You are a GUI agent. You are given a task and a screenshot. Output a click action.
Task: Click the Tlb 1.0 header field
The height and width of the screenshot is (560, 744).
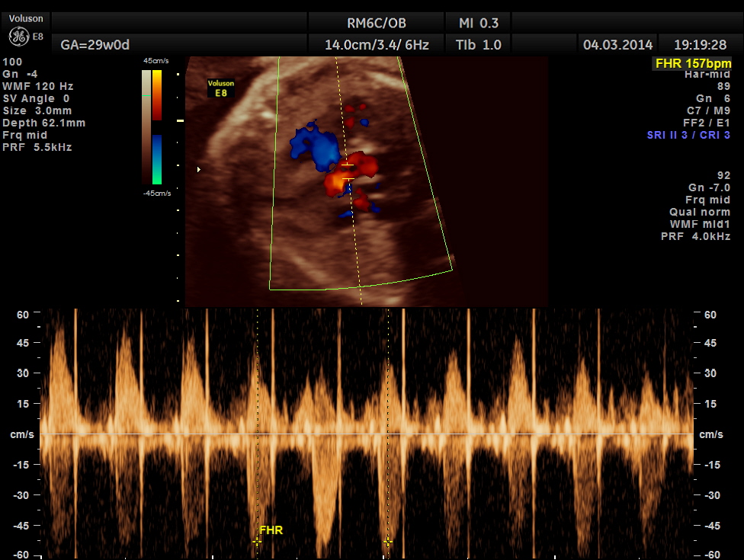pyautogui.click(x=479, y=45)
